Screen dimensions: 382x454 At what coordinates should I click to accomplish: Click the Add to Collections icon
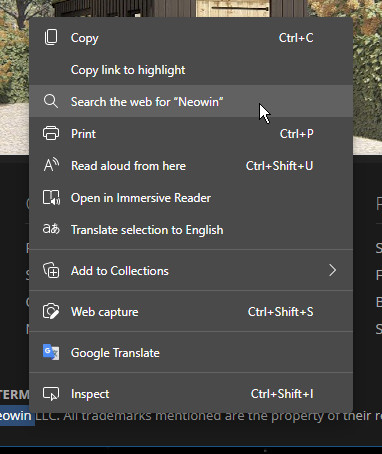51,270
